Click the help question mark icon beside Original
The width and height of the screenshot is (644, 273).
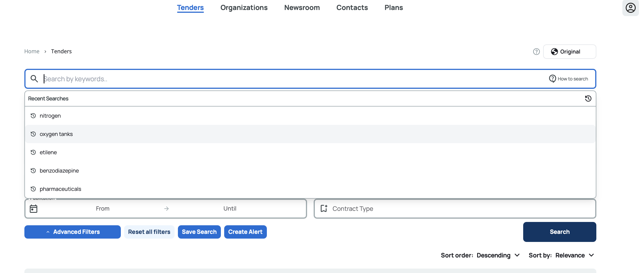tap(536, 52)
